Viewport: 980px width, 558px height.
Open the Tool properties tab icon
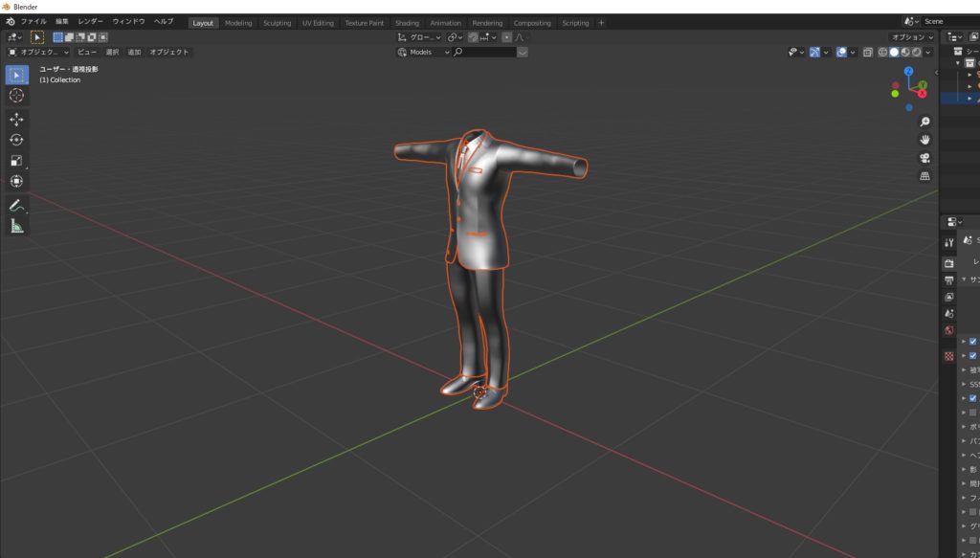coord(948,242)
